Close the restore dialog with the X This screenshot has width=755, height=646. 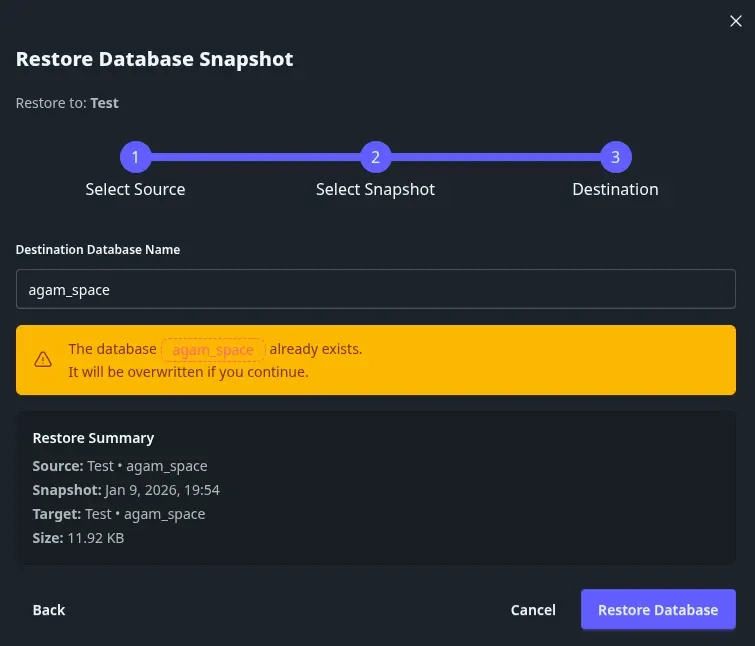click(x=735, y=21)
